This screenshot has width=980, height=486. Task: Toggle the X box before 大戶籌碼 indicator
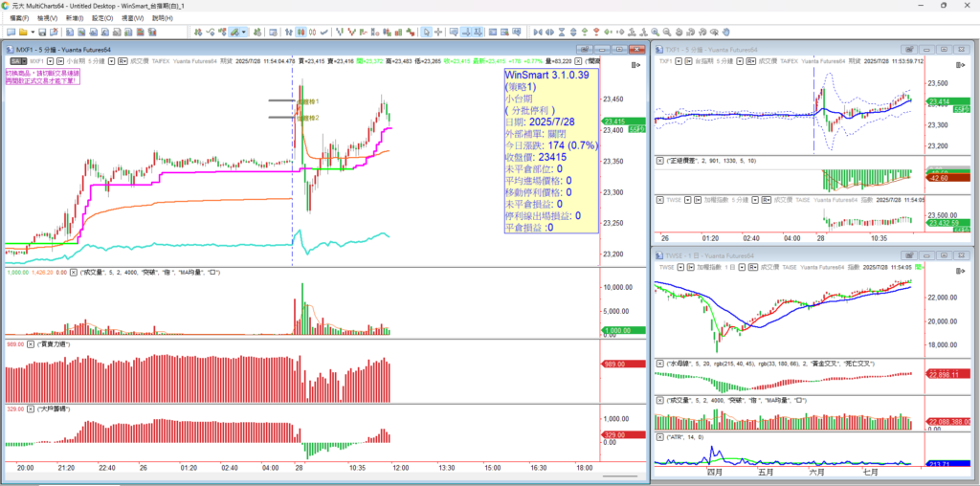click(30, 409)
